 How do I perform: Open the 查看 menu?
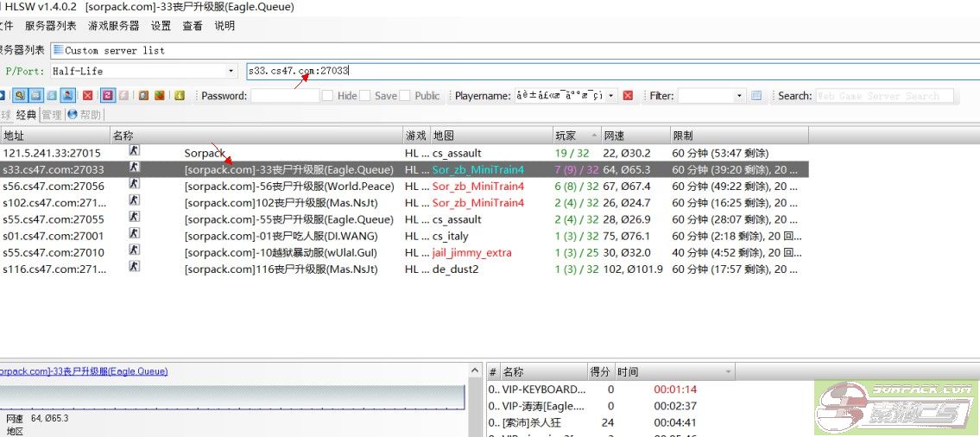[193, 26]
